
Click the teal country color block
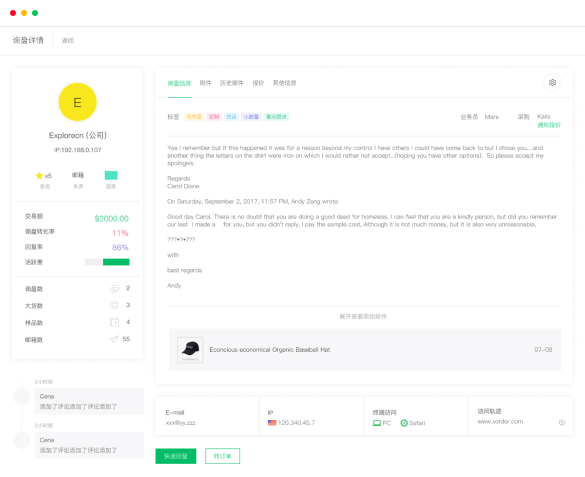tap(111, 175)
